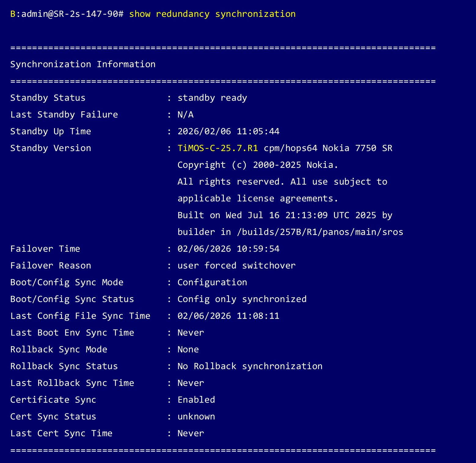Click the 'Last Cert Sync Time' label
Image resolution: width=476 pixels, height=463 pixels.
click(x=61, y=433)
